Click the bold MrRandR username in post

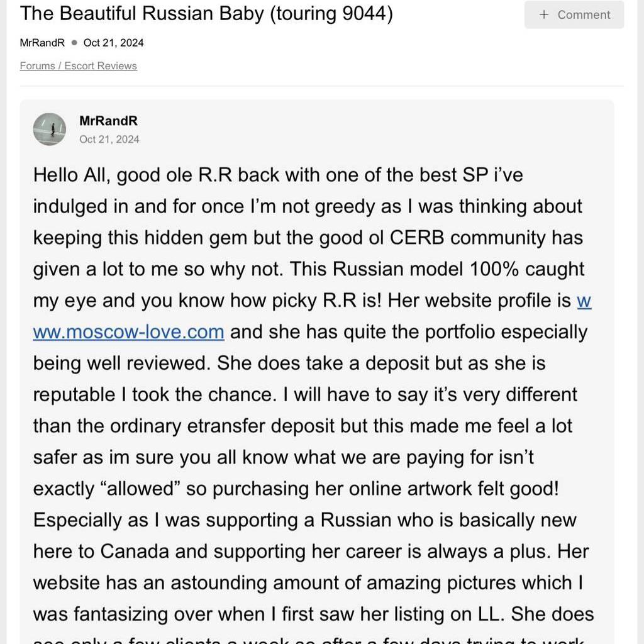click(108, 121)
